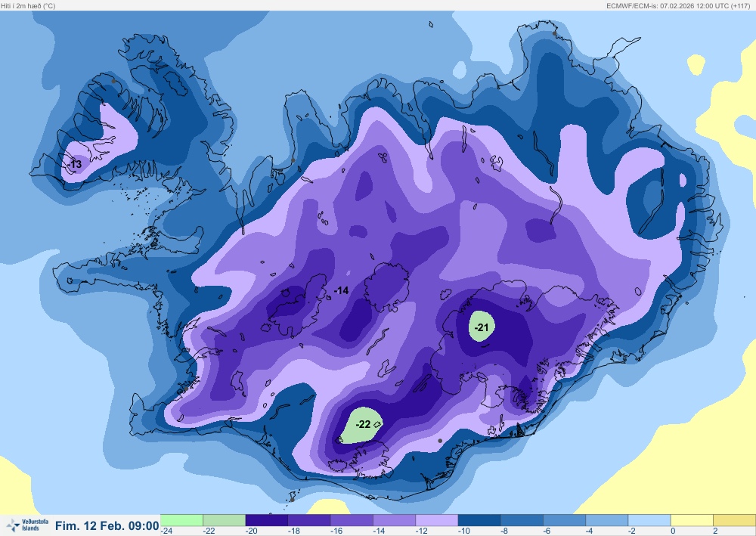
Task: Select the -8 to -6 blue legend swatch
Action: [522, 520]
